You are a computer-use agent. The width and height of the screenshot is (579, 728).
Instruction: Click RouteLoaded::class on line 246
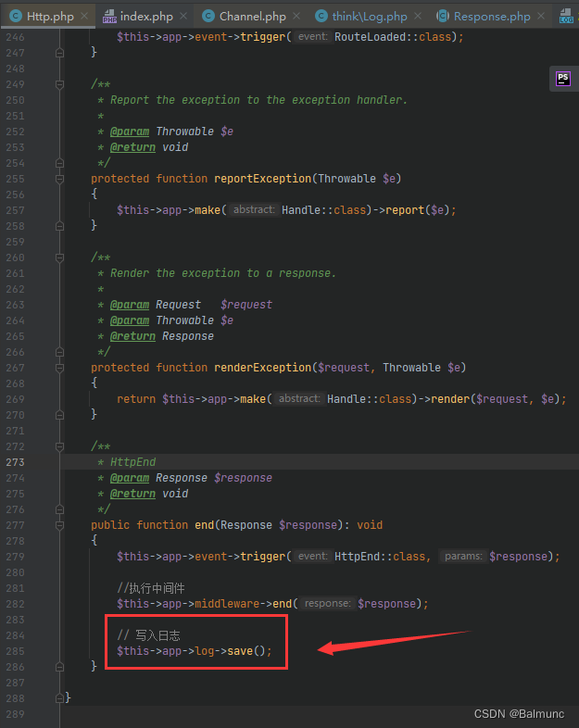pyautogui.click(x=393, y=37)
